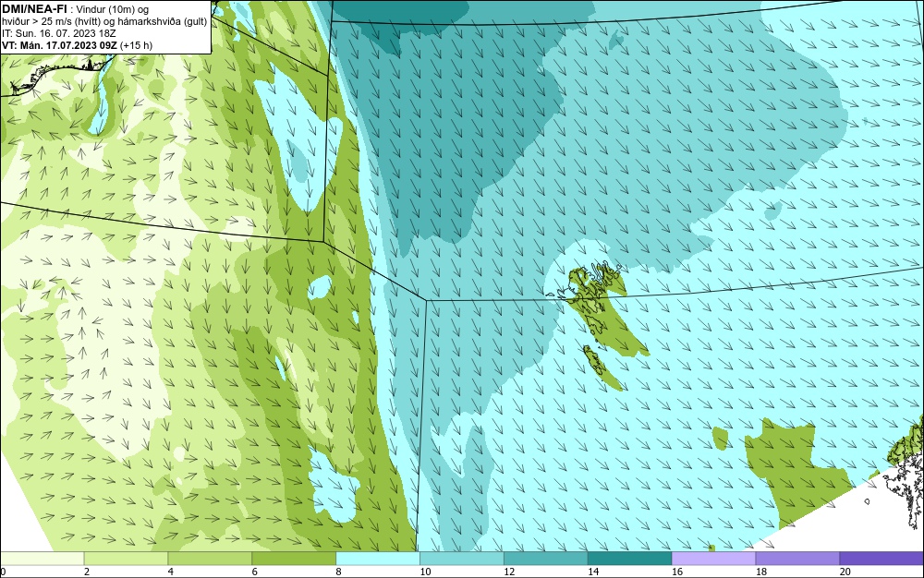Click the 'IT: Sun. 16. 07. 2023 18Z' line

(x=59, y=33)
